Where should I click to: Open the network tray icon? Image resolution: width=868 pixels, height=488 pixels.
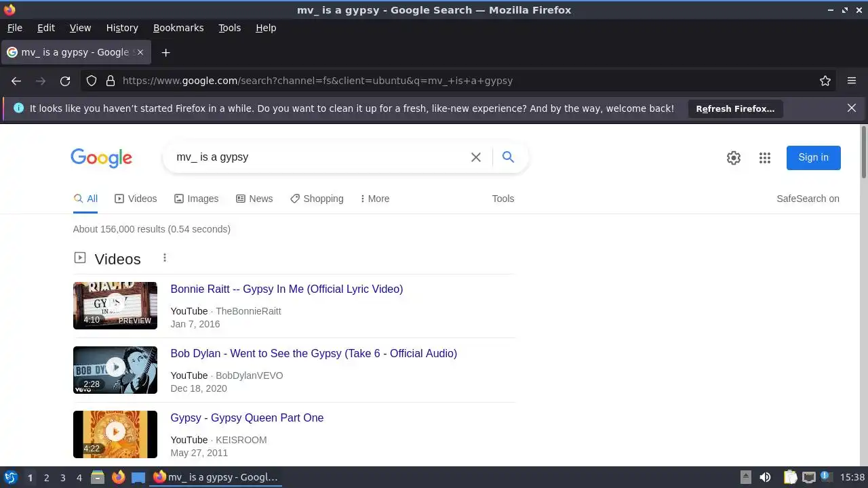pyautogui.click(x=808, y=477)
